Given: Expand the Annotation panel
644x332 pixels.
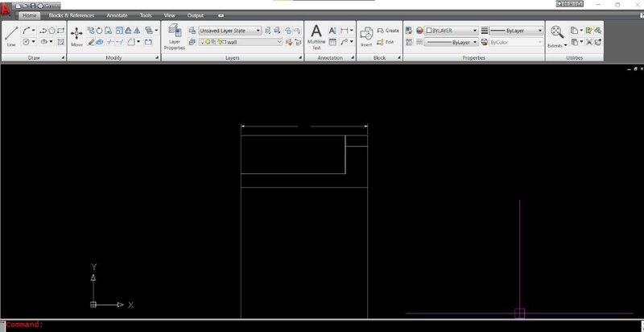Looking at the screenshot, I should pyautogui.click(x=353, y=58).
